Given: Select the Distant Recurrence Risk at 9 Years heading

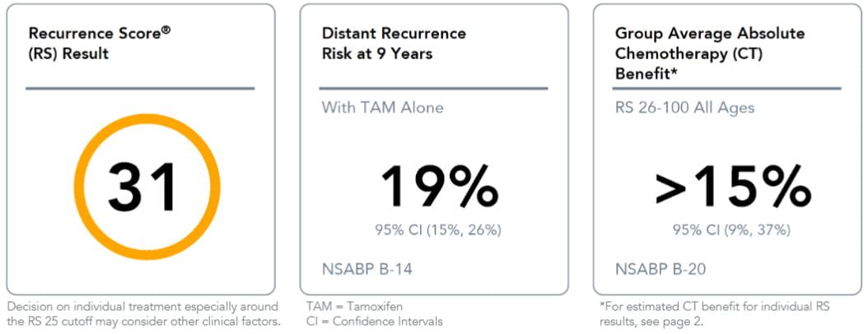Looking at the screenshot, I should (393, 44).
